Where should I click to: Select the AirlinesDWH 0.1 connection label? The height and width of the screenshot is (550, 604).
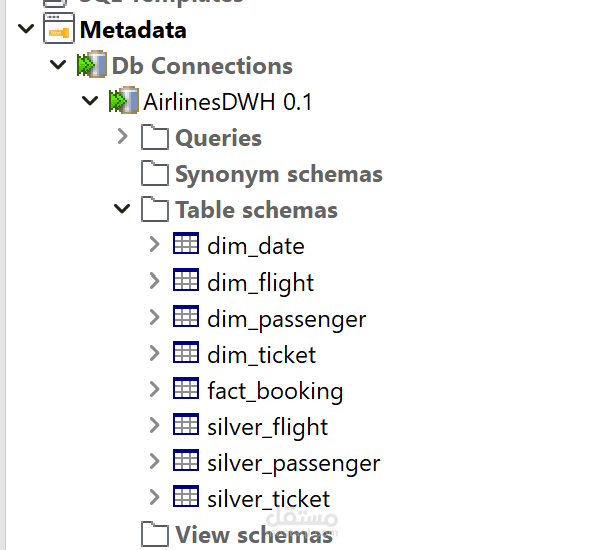228,102
